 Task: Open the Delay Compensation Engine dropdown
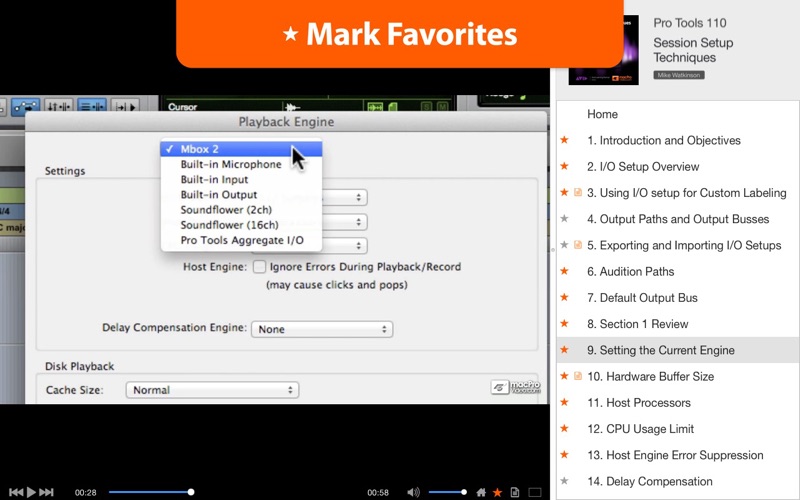(322, 329)
